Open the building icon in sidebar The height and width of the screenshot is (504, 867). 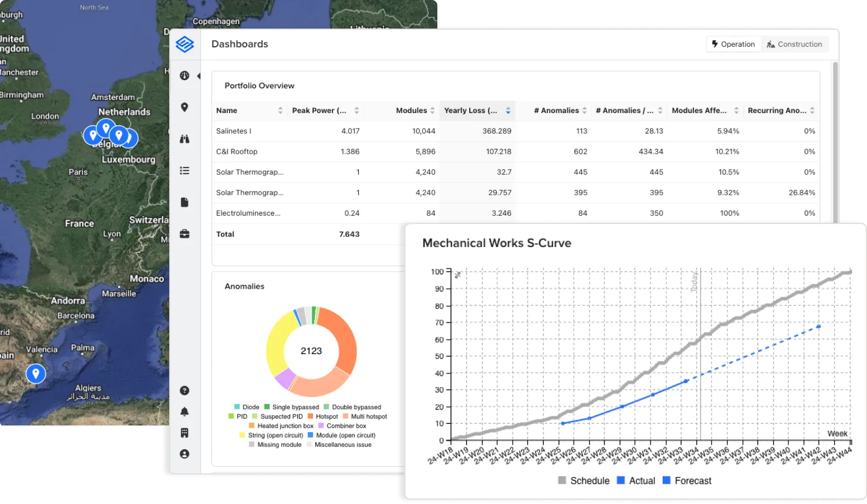tap(185, 433)
